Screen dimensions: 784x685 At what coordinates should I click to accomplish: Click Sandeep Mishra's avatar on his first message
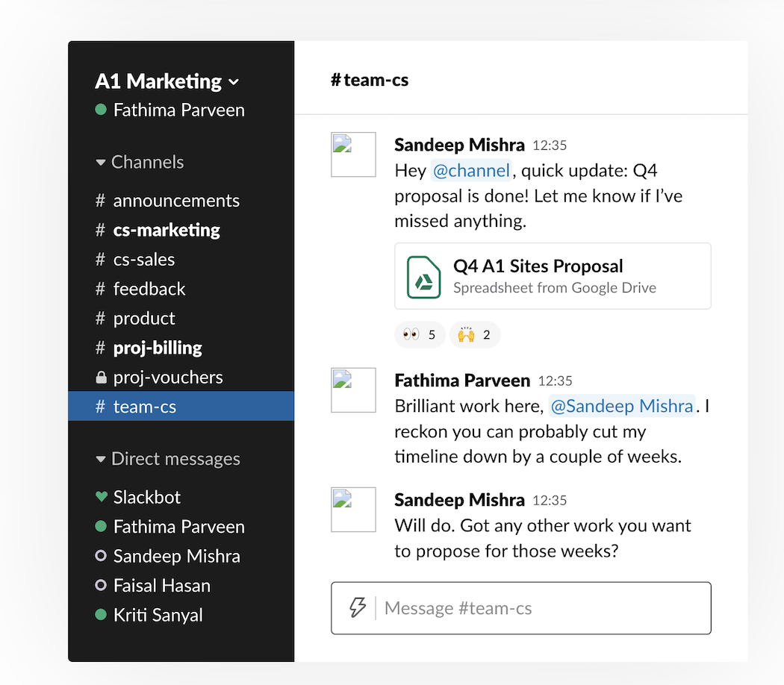(353, 154)
